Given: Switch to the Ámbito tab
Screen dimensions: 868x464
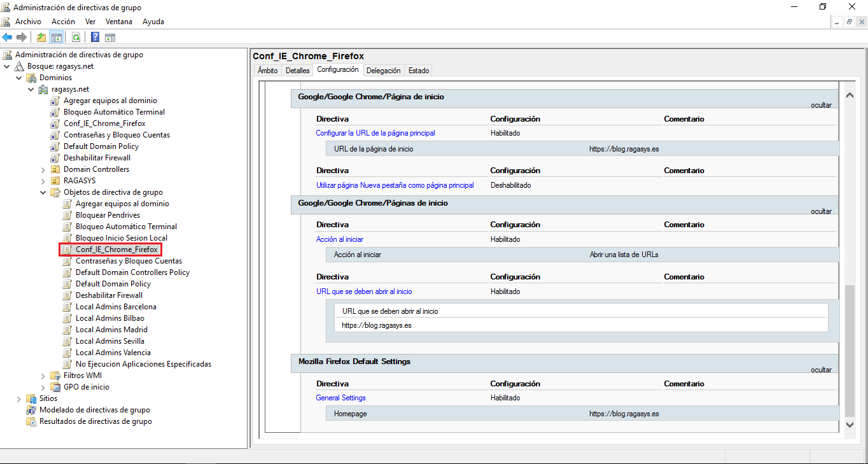Looking at the screenshot, I should click(x=267, y=71).
